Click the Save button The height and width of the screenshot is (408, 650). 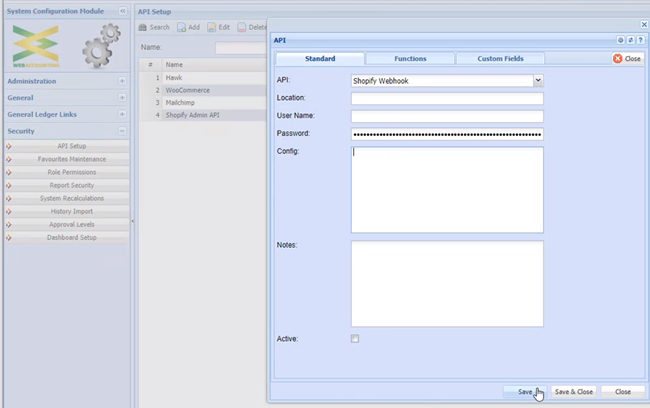pyautogui.click(x=525, y=392)
